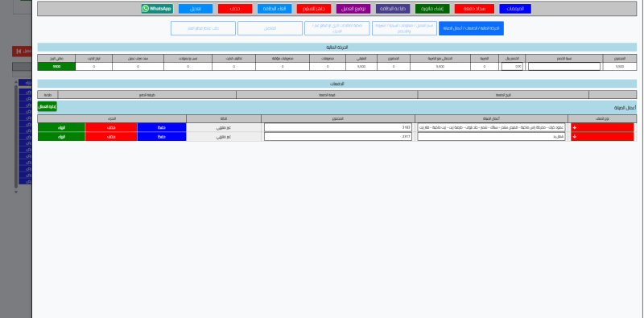This screenshot has height=318, width=644.
Task: Click the green WhatsApp button
Action: point(157,9)
